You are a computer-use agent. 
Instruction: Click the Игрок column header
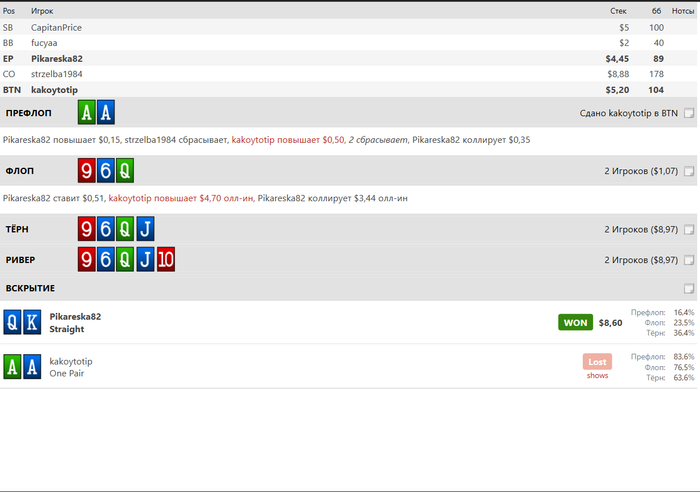click(x=42, y=11)
